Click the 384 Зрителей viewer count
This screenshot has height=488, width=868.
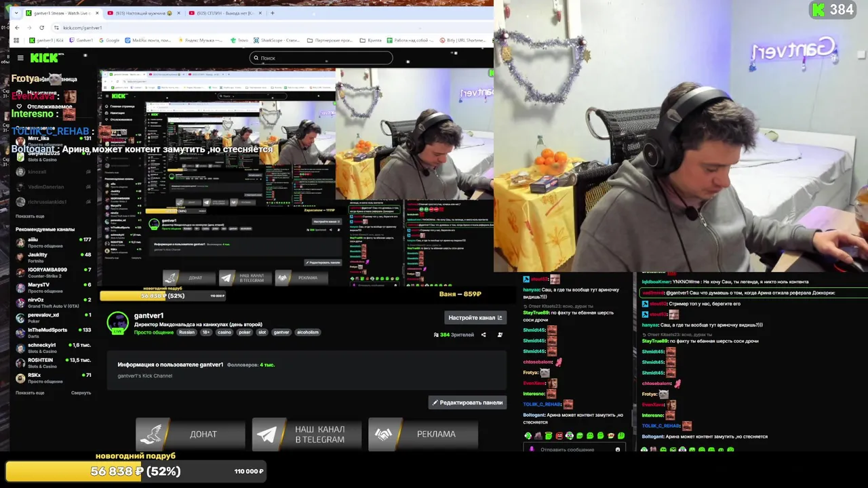point(454,335)
